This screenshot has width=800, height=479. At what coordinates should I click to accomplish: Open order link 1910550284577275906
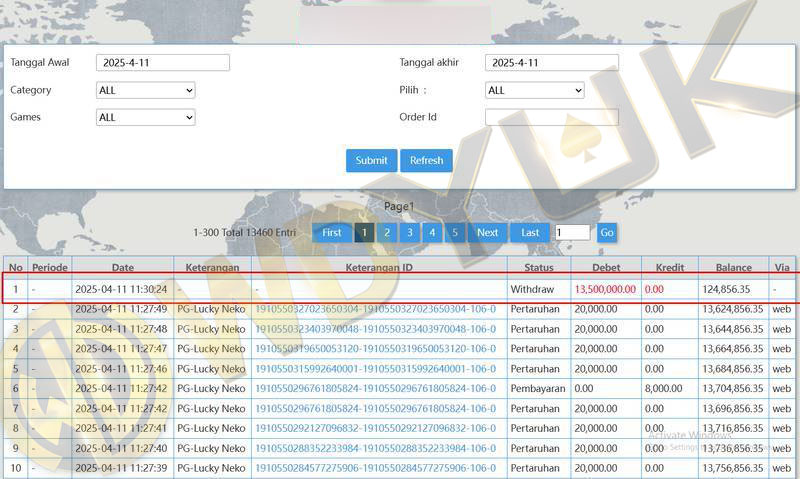[376, 468]
